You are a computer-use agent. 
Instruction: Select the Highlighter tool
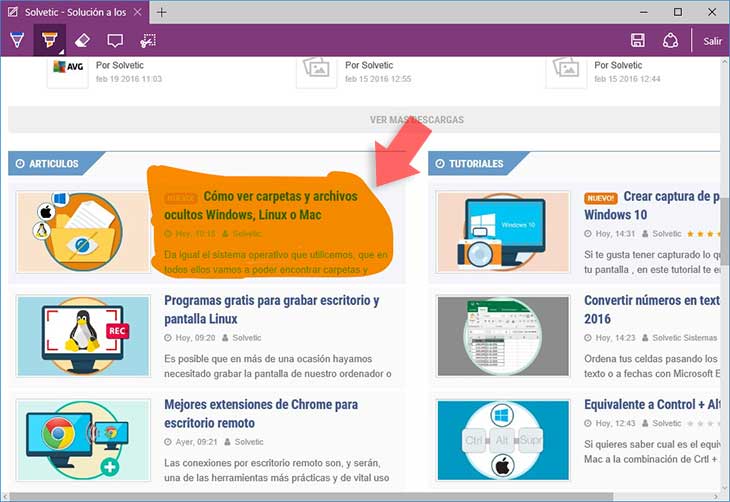(x=49, y=40)
